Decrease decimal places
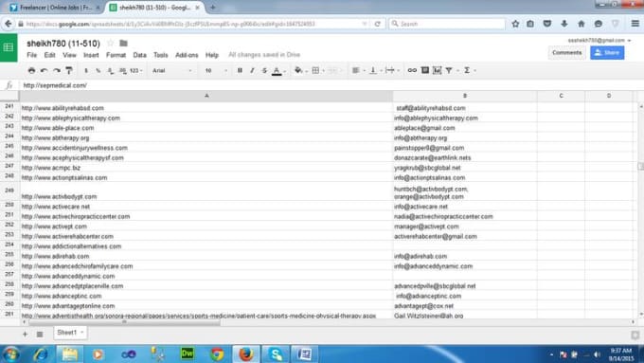644x363 pixels. (110, 71)
